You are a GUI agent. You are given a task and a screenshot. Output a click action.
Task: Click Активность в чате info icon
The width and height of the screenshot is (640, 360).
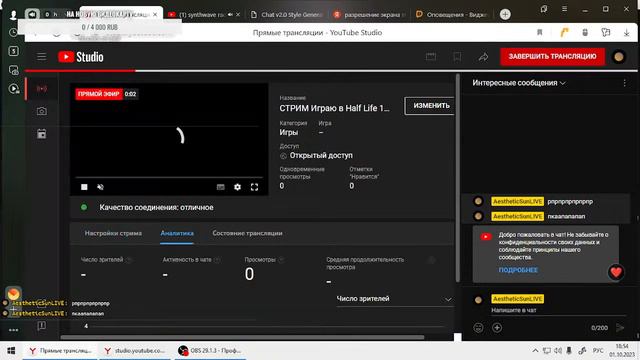coord(218,260)
